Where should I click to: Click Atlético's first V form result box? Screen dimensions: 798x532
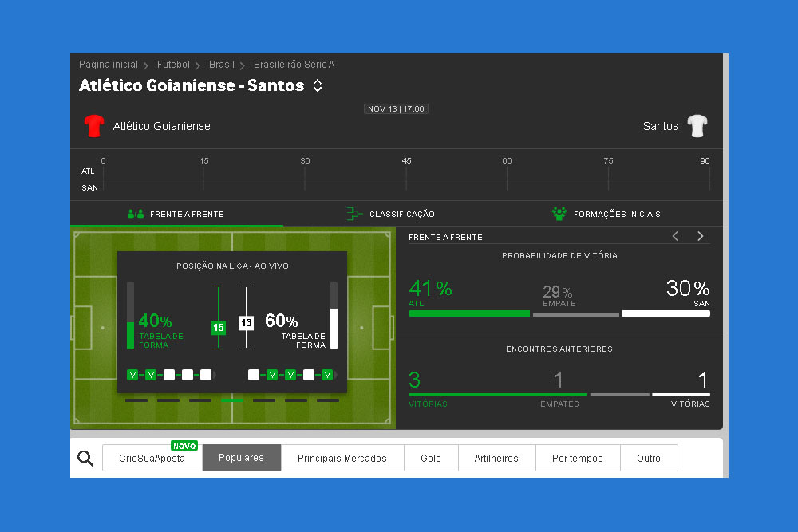(132, 375)
